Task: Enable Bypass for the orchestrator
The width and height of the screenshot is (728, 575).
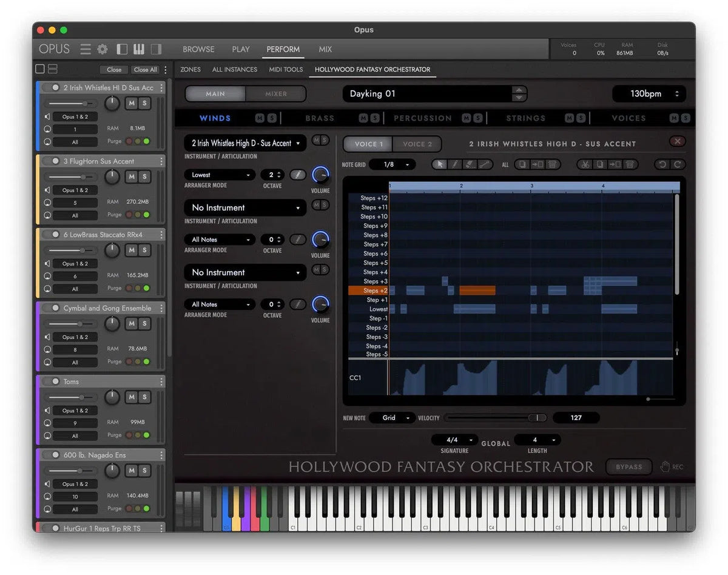Action: pos(629,466)
